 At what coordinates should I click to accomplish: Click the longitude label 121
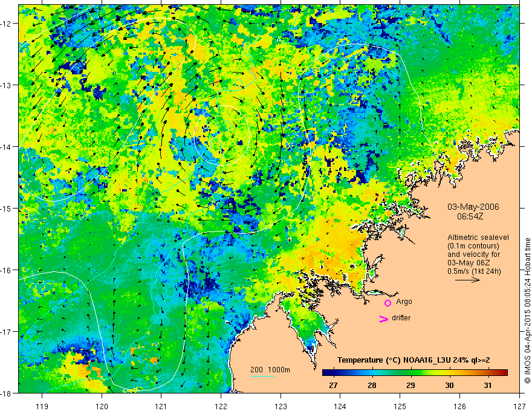click(161, 406)
